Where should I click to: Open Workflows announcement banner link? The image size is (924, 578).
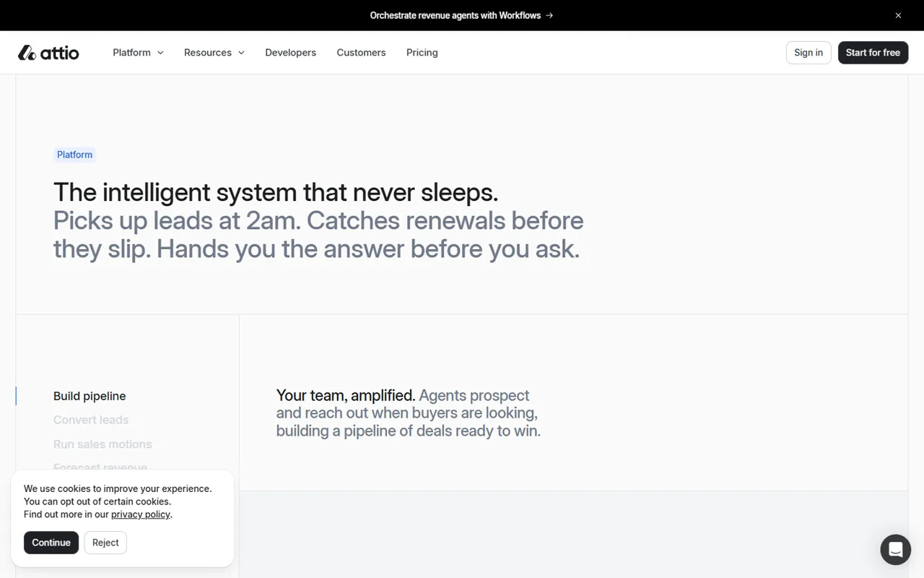point(461,15)
